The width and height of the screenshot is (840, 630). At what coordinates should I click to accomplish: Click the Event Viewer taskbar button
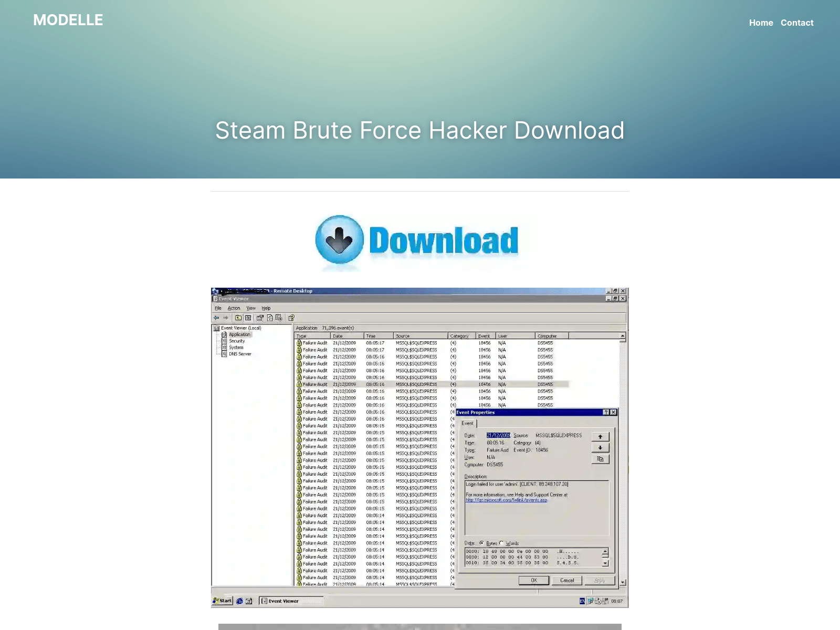(291, 601)
